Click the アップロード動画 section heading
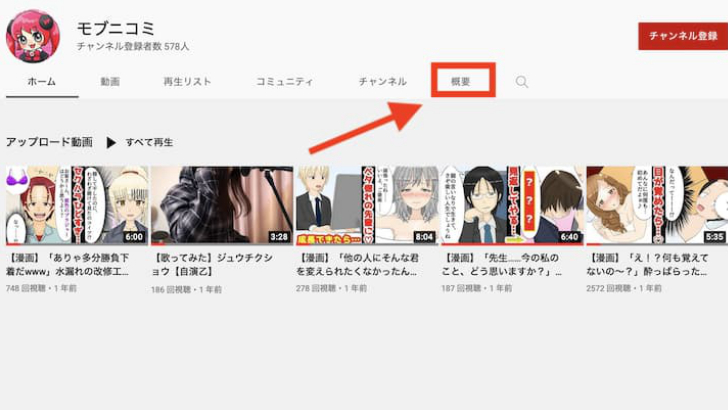Viewport: 728px width, 410px height. 49,142
